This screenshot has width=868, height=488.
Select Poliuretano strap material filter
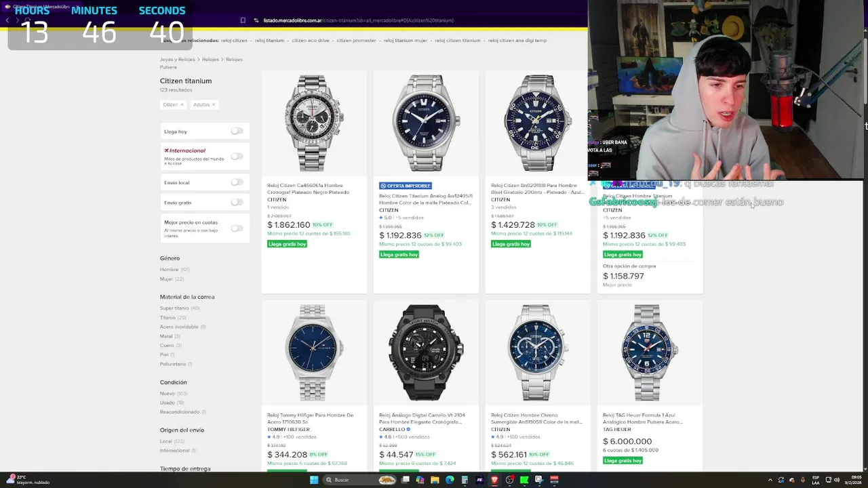pyautogui.click(x=176, y=364)
